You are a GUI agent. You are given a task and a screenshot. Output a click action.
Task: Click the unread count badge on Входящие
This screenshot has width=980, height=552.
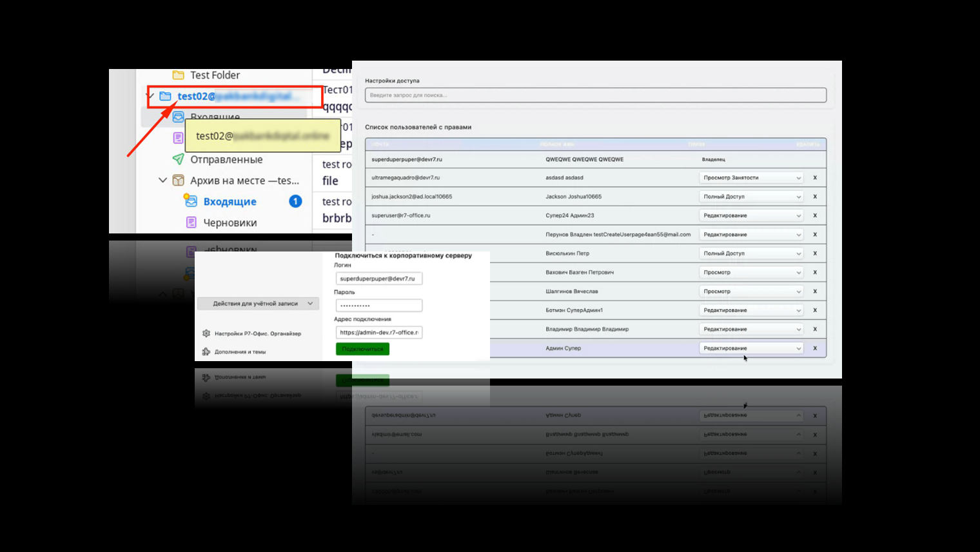coord(295,201)
